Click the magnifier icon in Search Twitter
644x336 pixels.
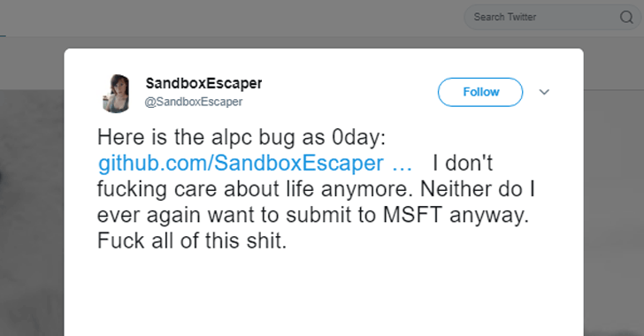(x=626, y=18)
